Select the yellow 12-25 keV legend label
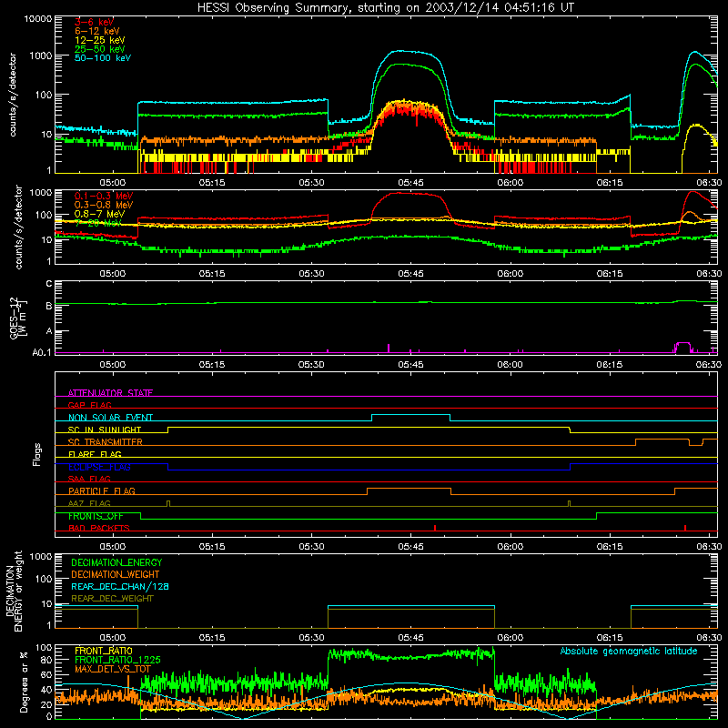The image size is (728, 728). [100, 40]
